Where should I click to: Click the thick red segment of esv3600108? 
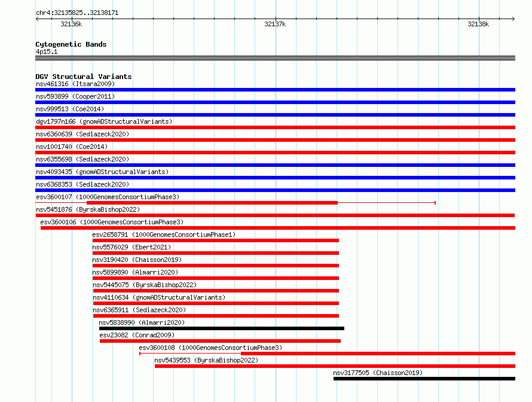(x=378, y=354)
